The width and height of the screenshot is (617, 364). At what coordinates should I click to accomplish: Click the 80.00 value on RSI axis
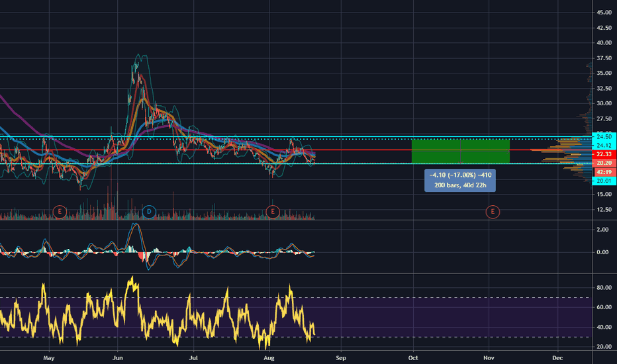coord(604,288)
